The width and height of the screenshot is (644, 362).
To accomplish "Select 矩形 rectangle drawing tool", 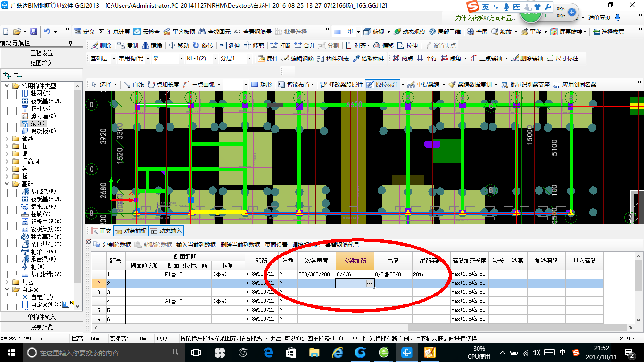I will (x=262, y=85).
